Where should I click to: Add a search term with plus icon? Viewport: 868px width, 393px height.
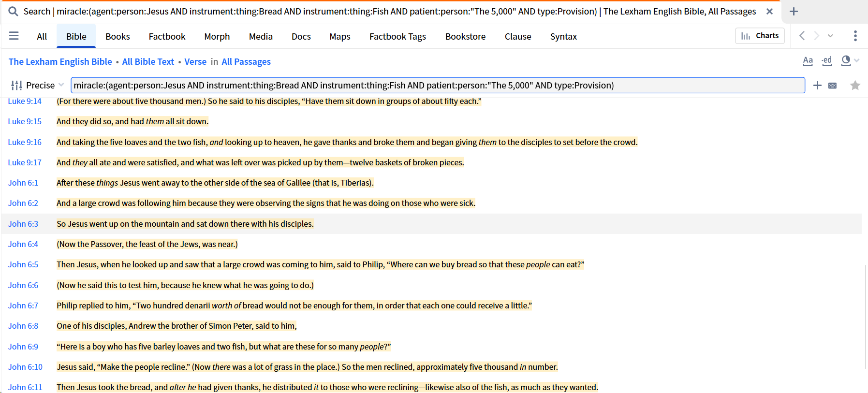coord(817,86)
